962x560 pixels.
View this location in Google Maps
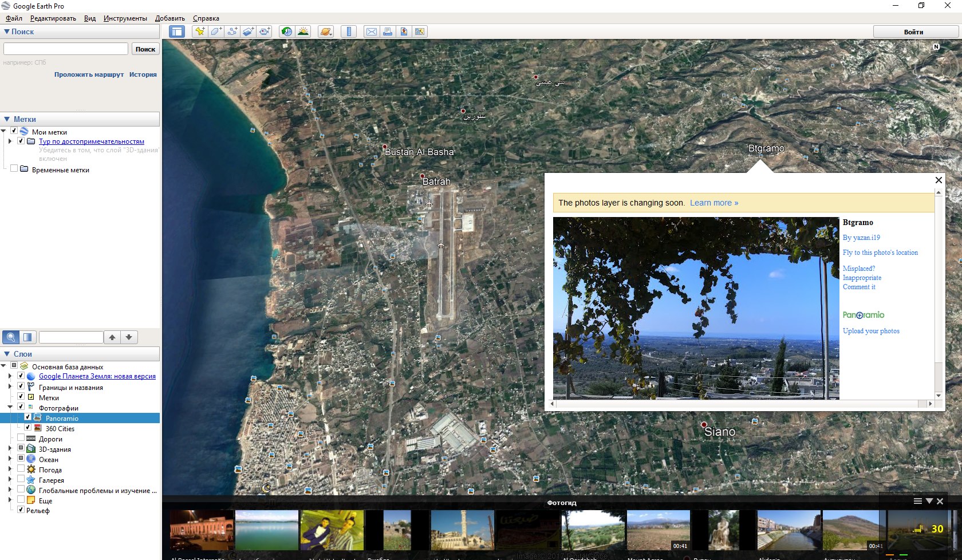coord(420,31)
